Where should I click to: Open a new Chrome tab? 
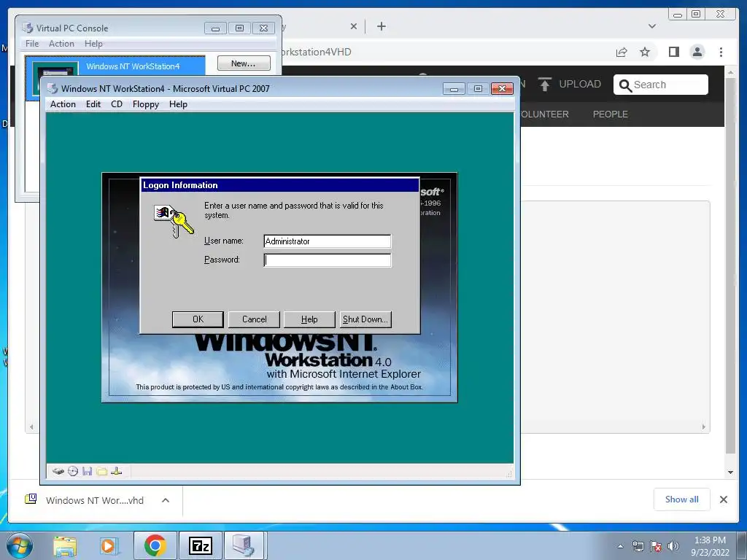[x=381, y=26]
